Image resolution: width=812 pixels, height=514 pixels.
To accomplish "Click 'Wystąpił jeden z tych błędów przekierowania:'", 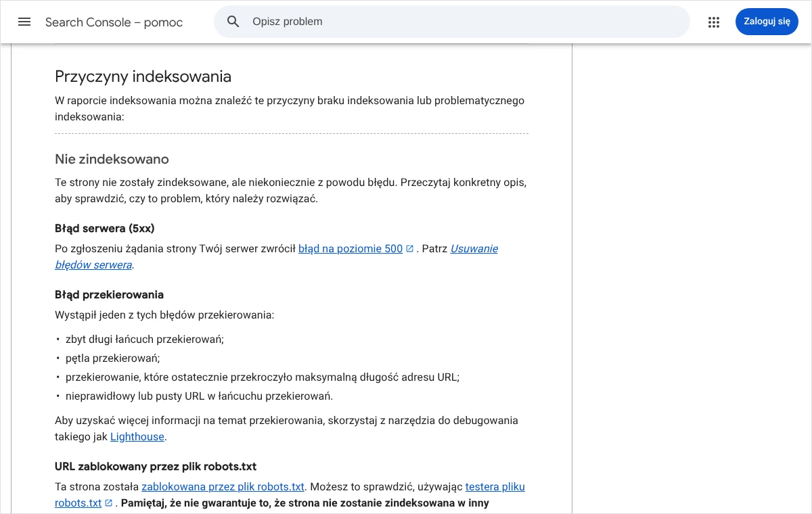I will click(164, 315).
